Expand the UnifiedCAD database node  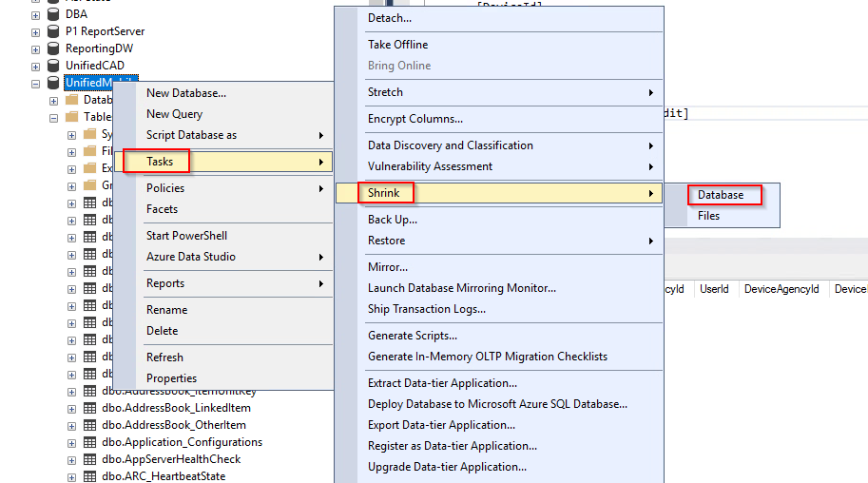click(35, 67)
